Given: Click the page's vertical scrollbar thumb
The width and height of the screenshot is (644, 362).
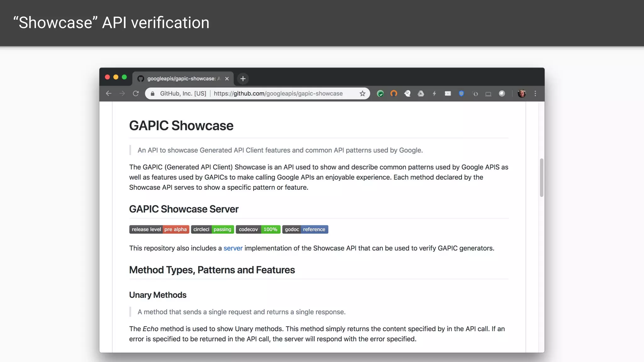Looking at the screenshot, I should tap(541, 178).
